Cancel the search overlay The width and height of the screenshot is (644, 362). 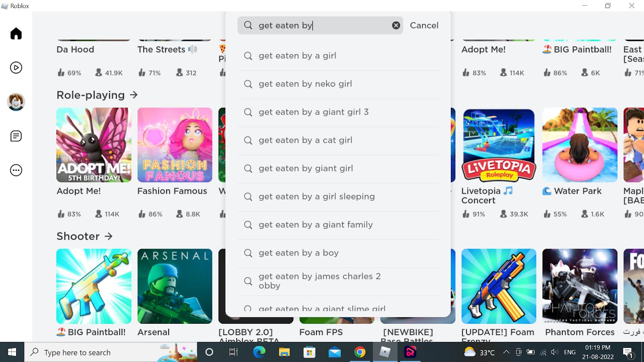pos(424,25)
